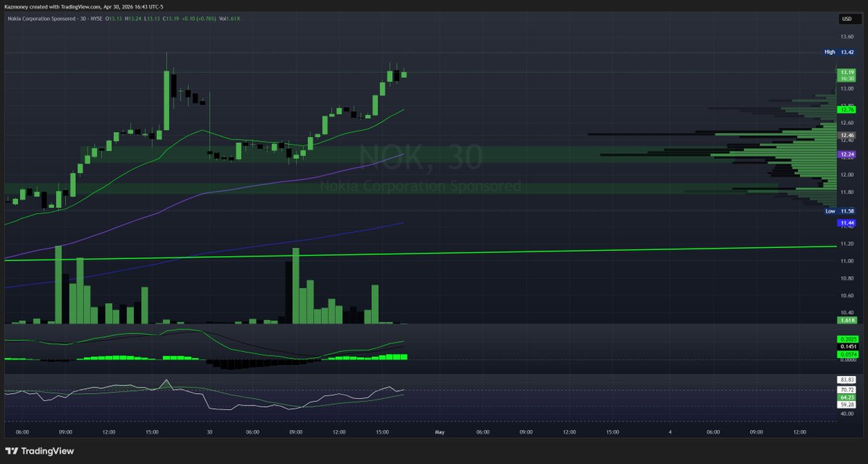
Task: Click the 70.72 RSI value label
Action: [x=847, y=390]
